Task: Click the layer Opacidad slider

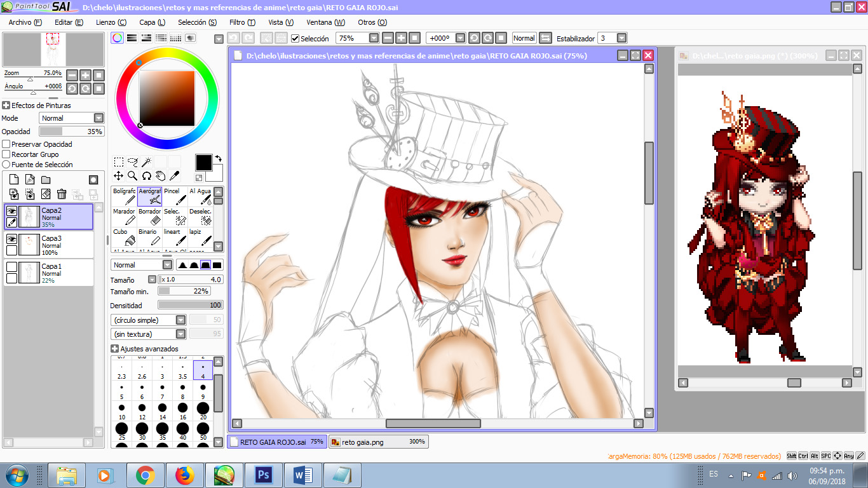Action: click(x=71, y=132)
